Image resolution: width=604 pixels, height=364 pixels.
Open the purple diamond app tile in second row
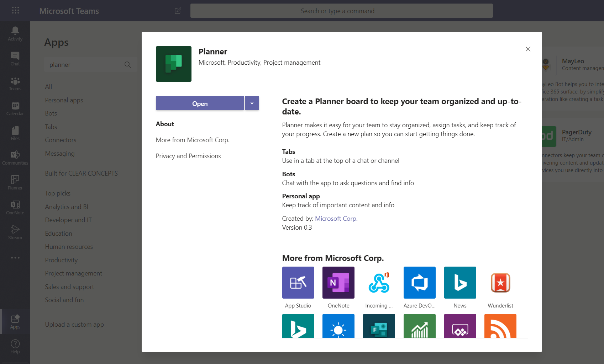coord(460,326)
